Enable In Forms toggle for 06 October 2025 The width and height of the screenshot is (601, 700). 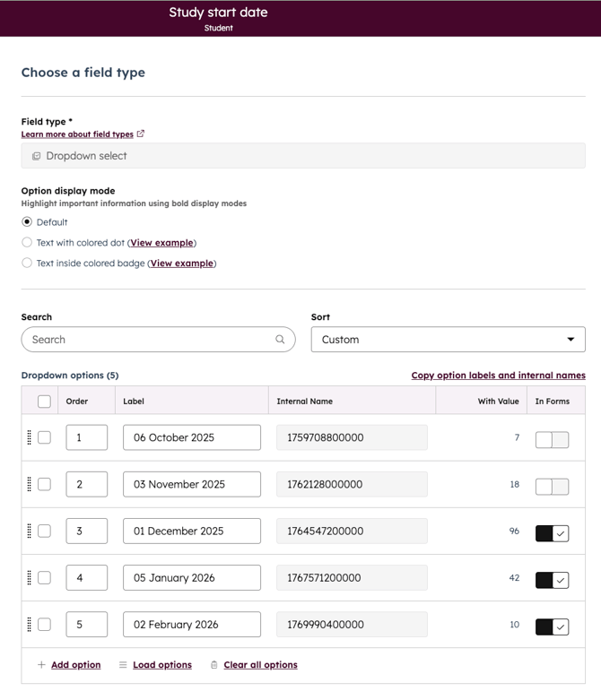552,439
